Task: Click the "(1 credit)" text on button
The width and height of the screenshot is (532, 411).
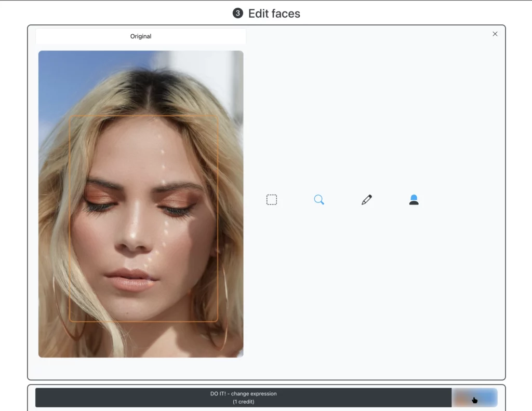Action: click(x=243, y=402)
